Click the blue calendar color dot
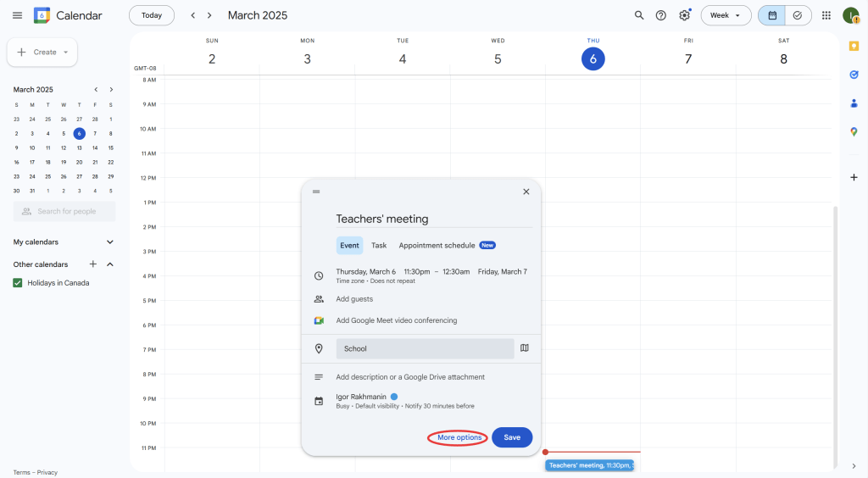Screen dimensions: 868x478 pyautogui.click(x=394, y=396)
